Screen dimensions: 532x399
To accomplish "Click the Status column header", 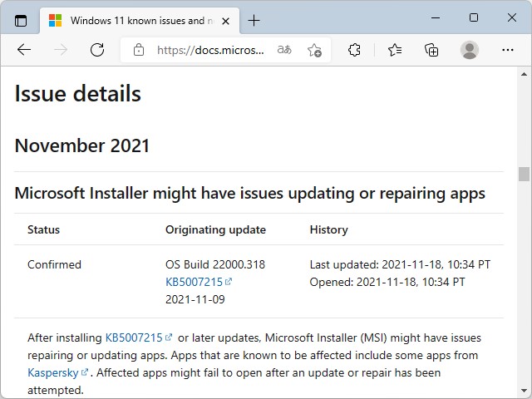I will (43, 229).
